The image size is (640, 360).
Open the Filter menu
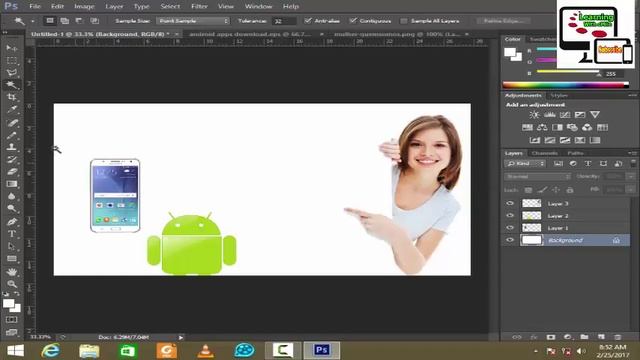pyautogui.click(x=199, y=7)
